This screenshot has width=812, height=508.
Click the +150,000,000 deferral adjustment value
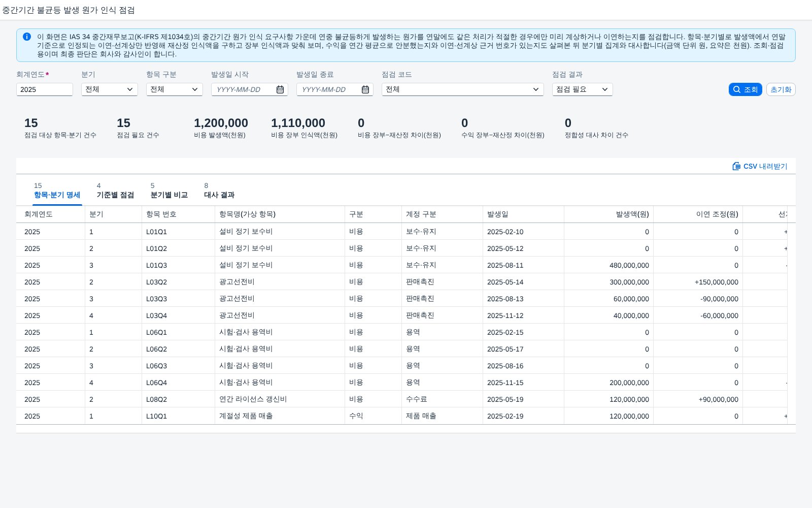click(x=717, y=282)
